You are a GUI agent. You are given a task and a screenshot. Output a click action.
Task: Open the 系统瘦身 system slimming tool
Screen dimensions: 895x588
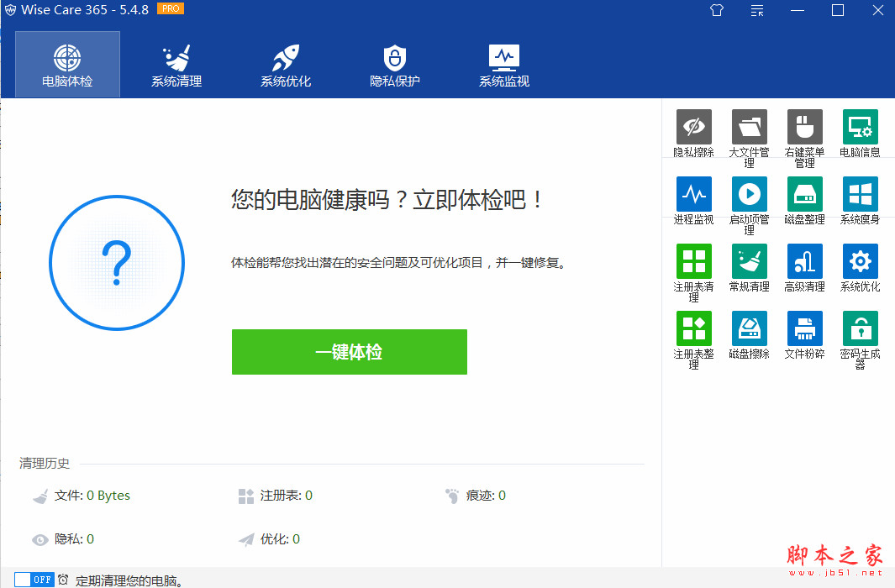click(860, 200)
